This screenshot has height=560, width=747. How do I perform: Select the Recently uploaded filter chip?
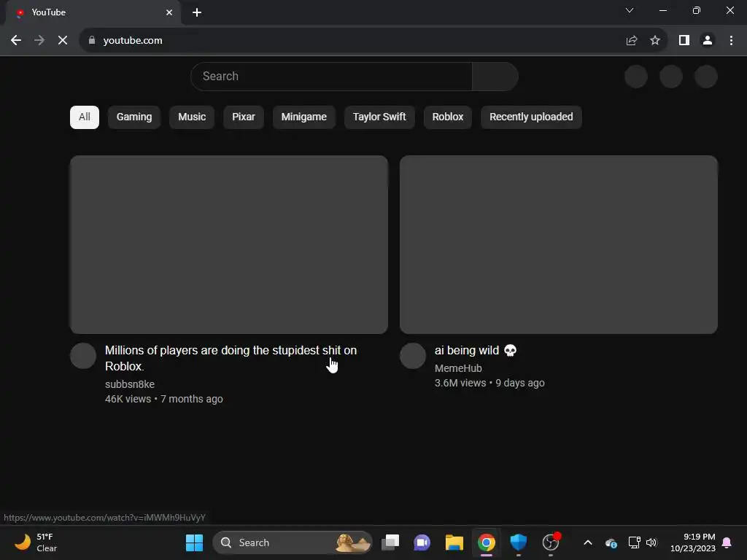pyautogui.click(x=531, y=117)
